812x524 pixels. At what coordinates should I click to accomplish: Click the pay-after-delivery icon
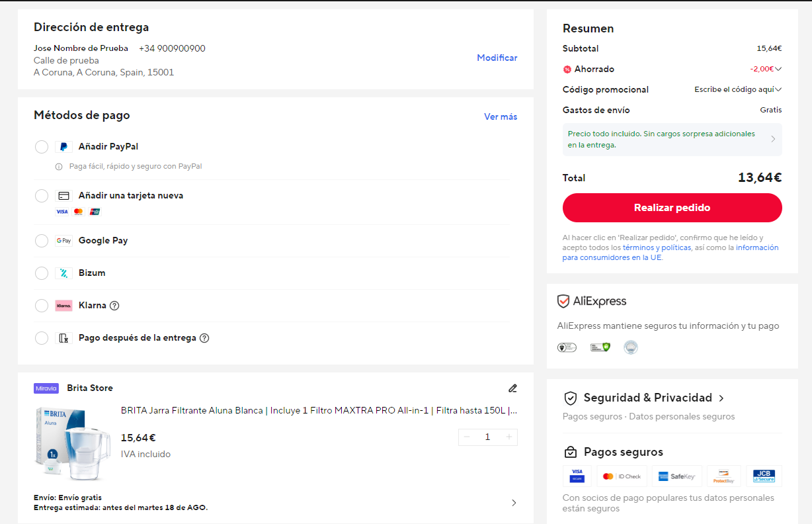(63, 338)
